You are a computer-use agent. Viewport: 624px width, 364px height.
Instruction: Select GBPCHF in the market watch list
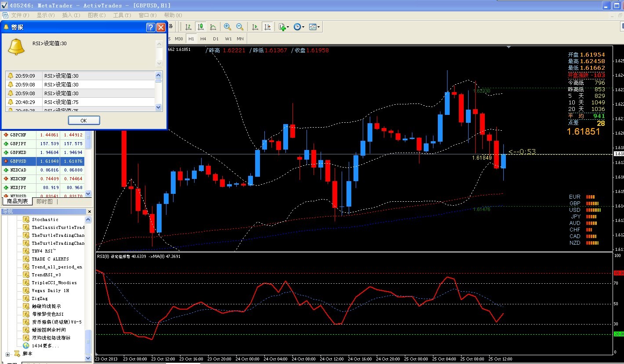point(43,135)
